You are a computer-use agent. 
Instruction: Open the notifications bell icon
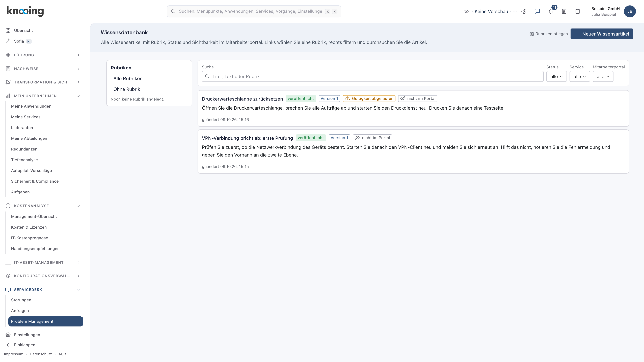550,12
